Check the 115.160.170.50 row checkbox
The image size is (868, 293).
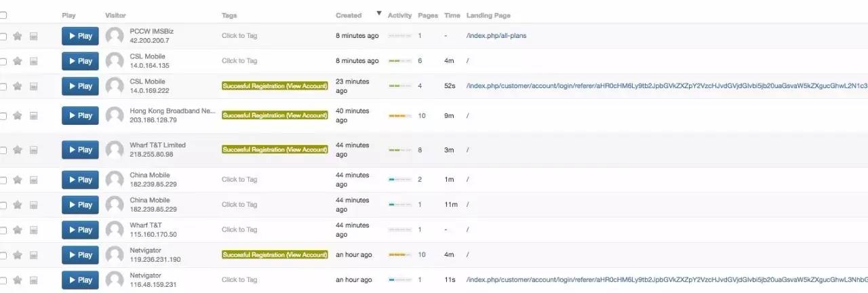pos(3,230)
